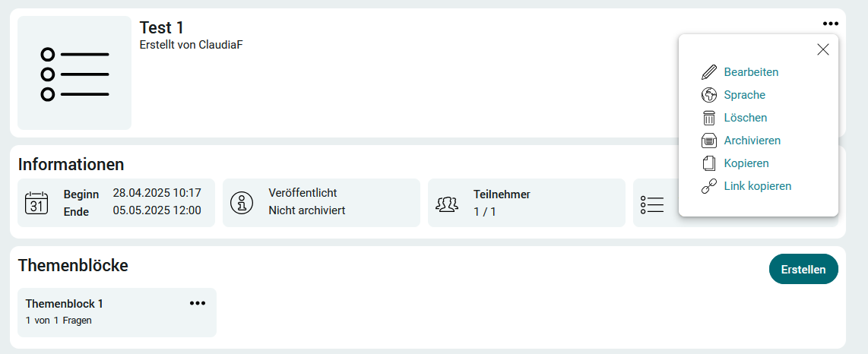
Task: Open the three-dot menu of Themenblock 1
Action: (x=198, y=303)
